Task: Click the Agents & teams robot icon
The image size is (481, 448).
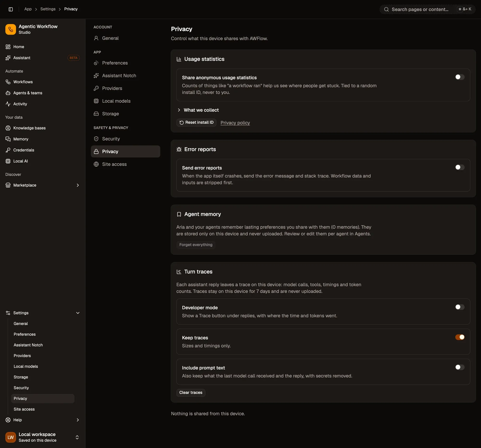Action: click(x=8, y=93)
